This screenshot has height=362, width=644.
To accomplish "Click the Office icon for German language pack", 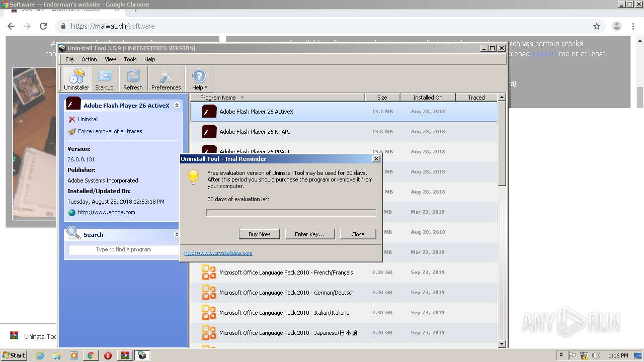I will (209, 293).
